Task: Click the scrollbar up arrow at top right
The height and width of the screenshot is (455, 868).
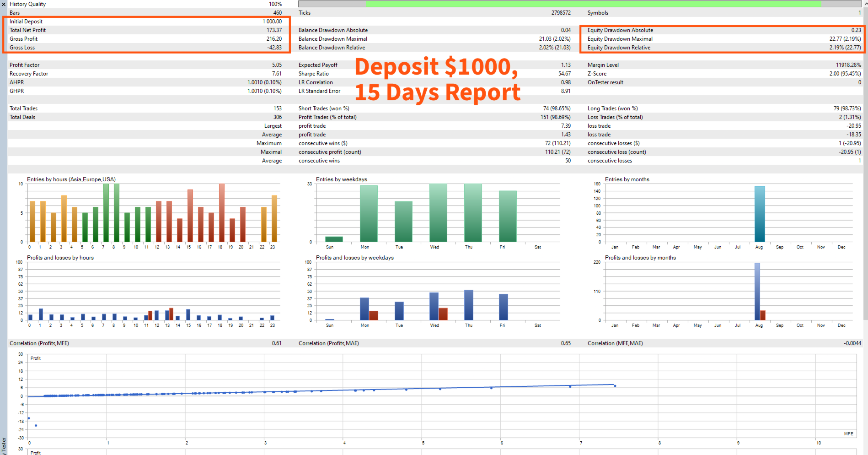Action: 866,4
